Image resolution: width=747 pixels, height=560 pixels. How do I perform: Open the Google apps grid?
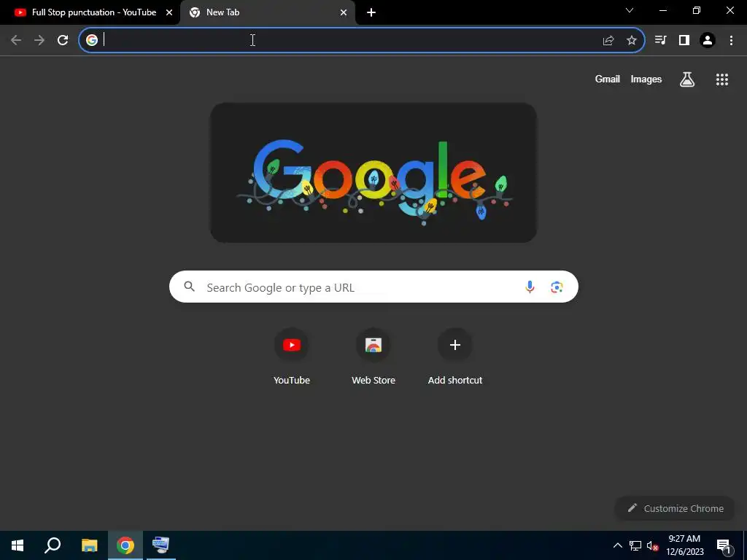[722, 79]
